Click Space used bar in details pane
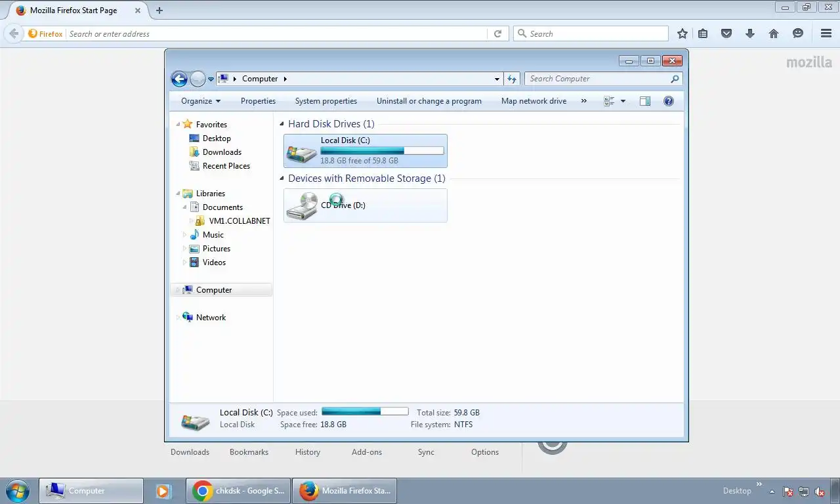Screen dimensions: 840x504 click(x=365, y=412)
